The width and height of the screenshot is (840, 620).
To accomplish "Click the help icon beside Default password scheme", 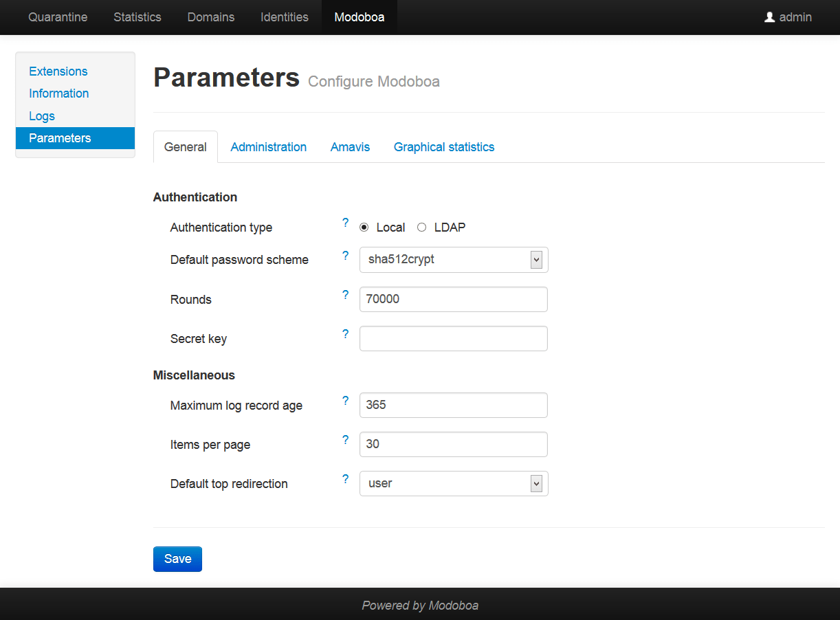I will coord(345,256).
